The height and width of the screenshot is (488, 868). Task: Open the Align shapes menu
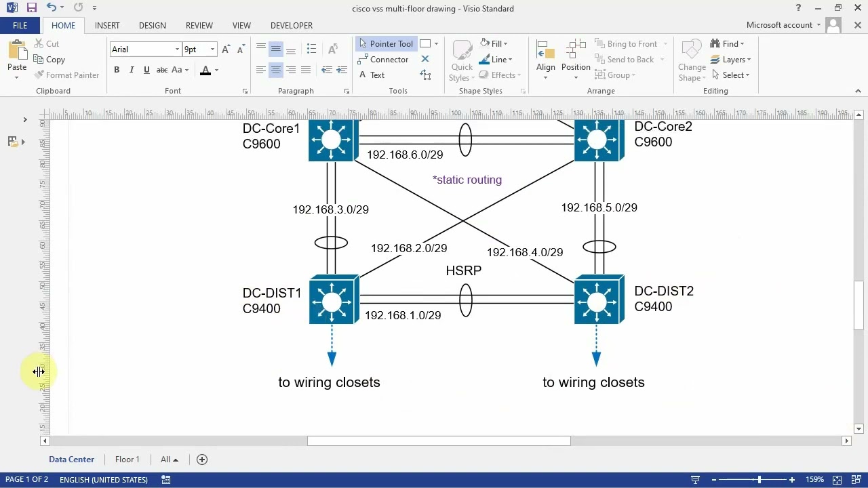pyautogui.click(x=546, y=60)
